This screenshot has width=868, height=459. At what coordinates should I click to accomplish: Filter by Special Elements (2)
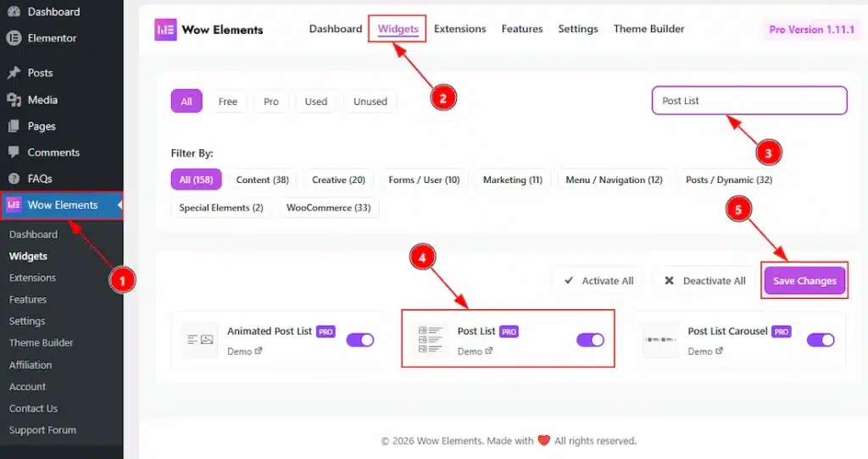point(221,208)
